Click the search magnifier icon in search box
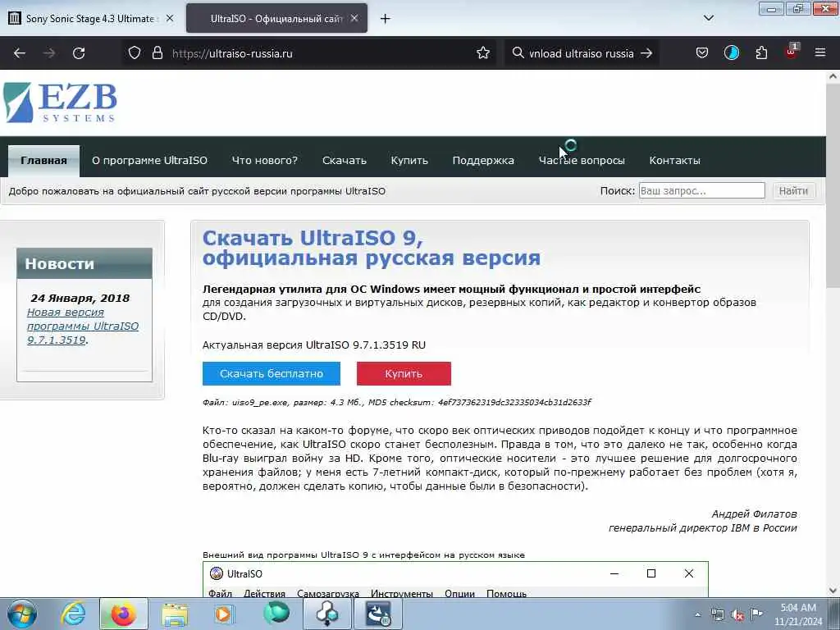This screenshot has width=840, height=630. (x=518, y=53)
